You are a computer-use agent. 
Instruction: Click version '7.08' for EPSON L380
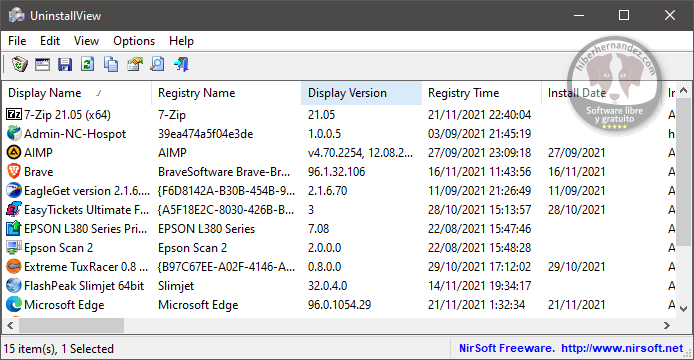click(319, 229)
